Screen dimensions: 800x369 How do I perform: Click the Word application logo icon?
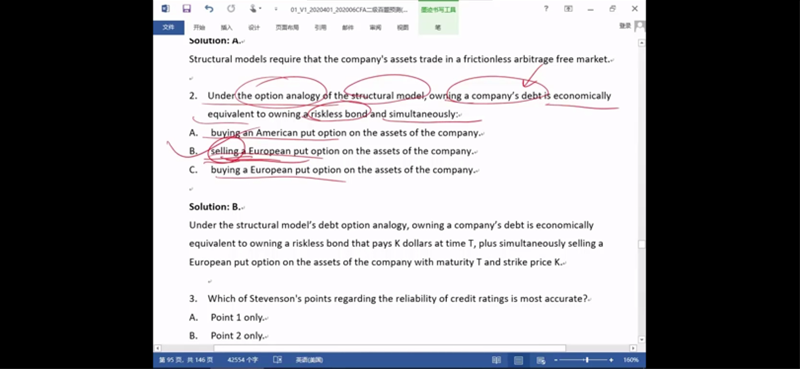pyautogui.click(x=165, y=9)
